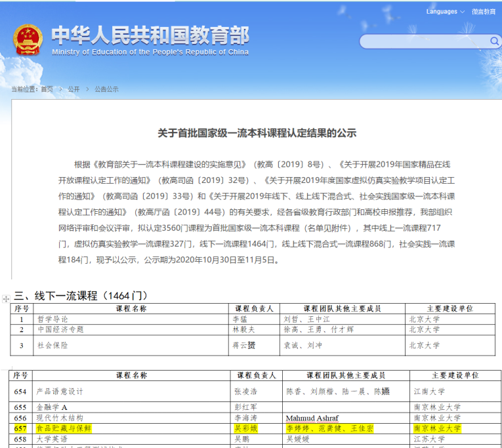Select the cell 蒋云赟

click(254, 345)
